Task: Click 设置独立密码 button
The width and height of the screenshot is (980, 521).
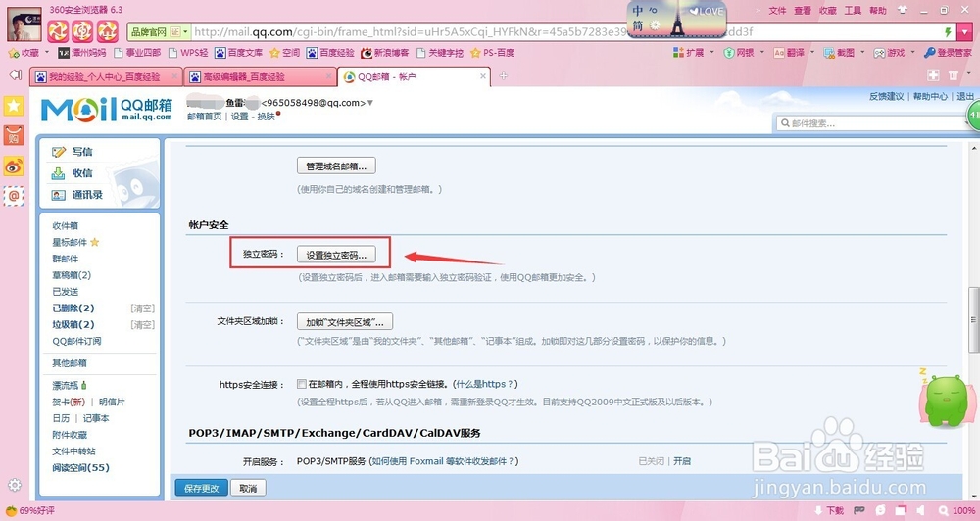Action: click(336, 255)
